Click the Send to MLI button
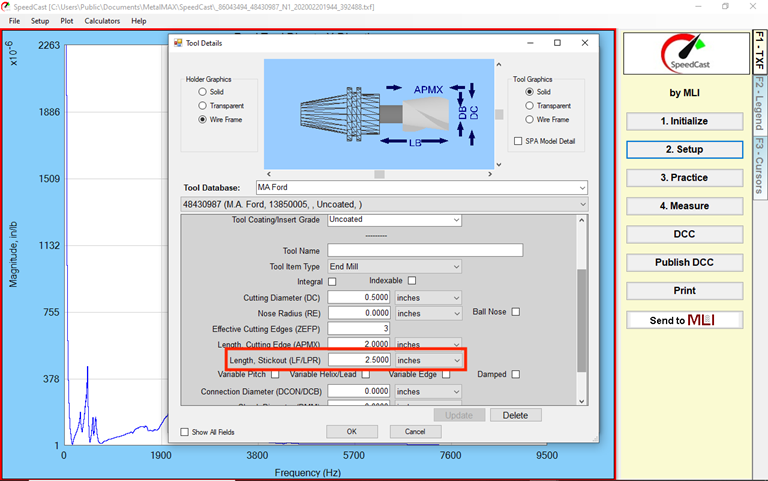The height and width of the screenshot is (481, 768). click(x=684, y=320)
